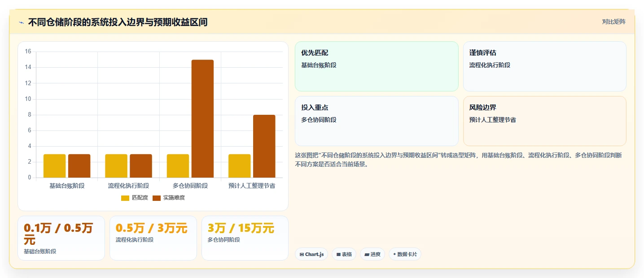
Task: Click the 3万 / 15万元 stat card
Action: (x=245, y=238)
